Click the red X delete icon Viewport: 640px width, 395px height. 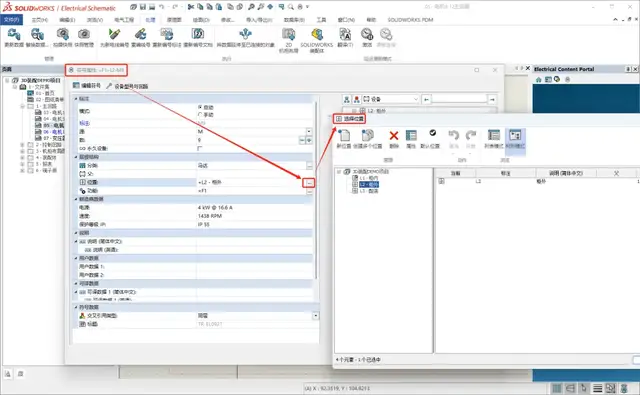[393, 135]
